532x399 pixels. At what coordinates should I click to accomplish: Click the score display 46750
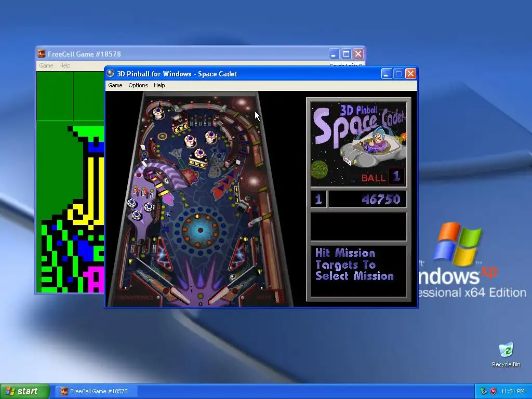pos(367,199)
